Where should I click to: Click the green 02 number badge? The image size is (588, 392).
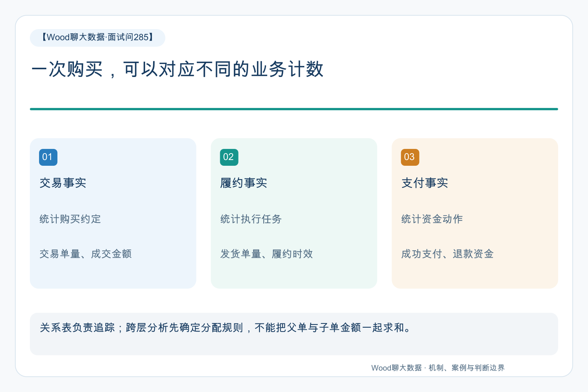(229, 157)
